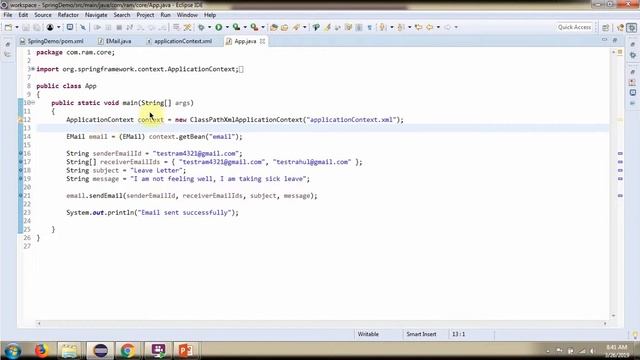Viewport: 640px width, 360px height.
Task: Click the Quick Access search field
Action: (574, 27)
